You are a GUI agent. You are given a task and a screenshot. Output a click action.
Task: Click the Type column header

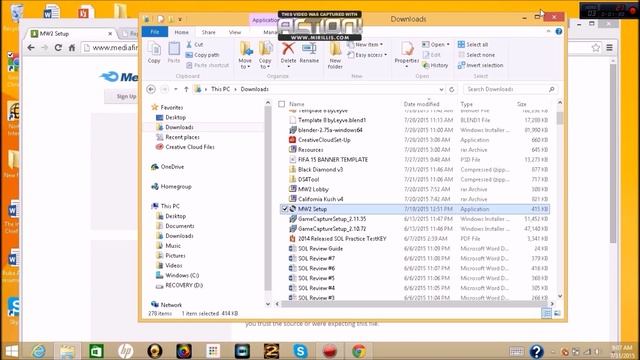click(x=467, y=104)
